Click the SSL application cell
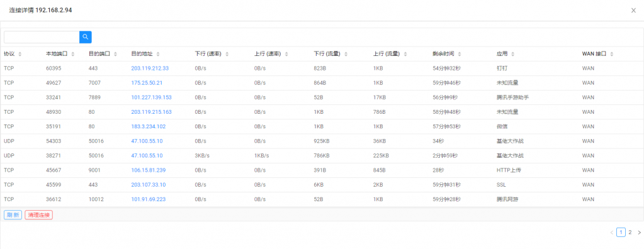Screen dimensions: 644x249 (501, 185)
